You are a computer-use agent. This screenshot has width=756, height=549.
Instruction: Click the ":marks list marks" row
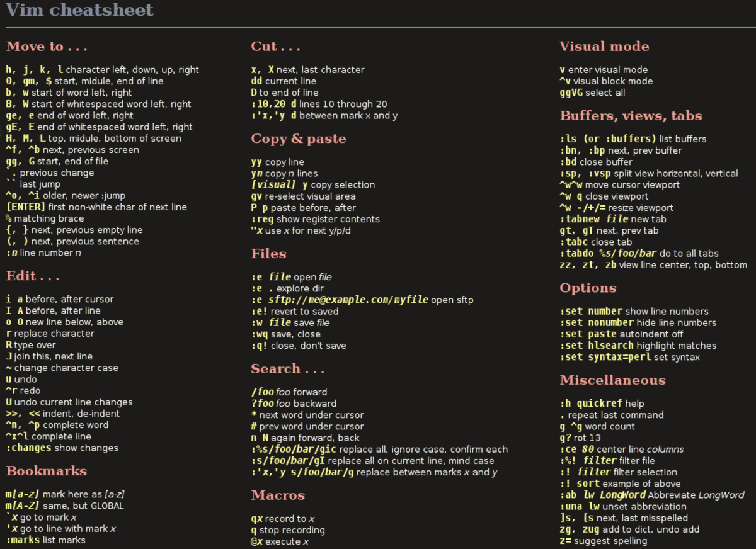pyautogui.click(x=45, y=540)
